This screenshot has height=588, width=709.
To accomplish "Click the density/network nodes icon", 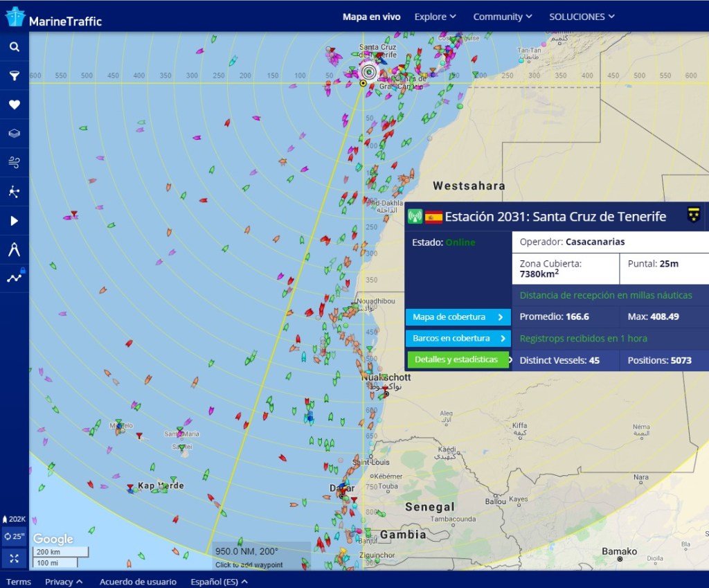I will click(15, 192).
